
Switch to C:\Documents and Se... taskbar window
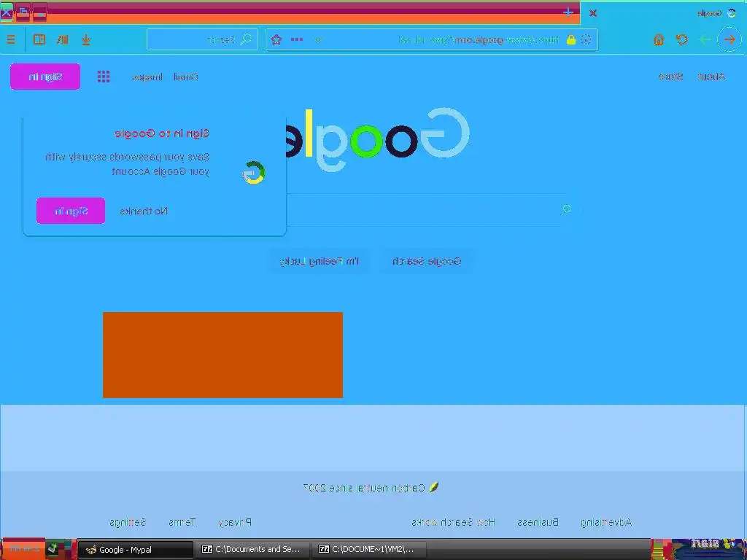point(252,550)
